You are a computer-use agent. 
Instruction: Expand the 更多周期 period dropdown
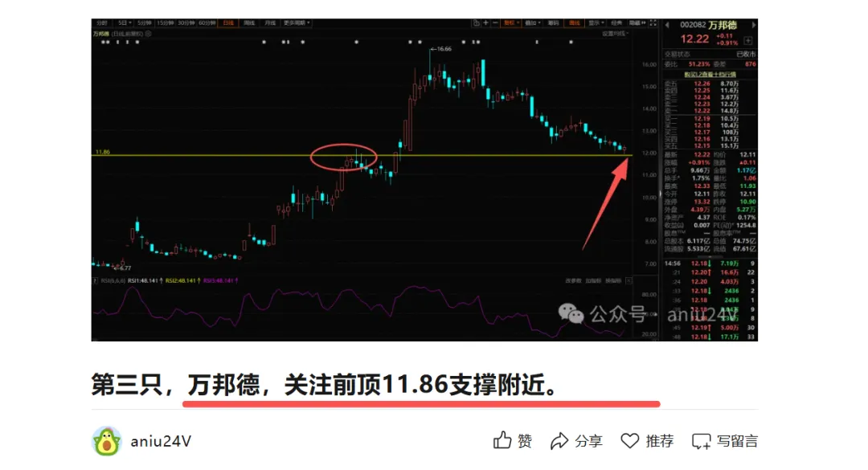click(x=297, y=22)
